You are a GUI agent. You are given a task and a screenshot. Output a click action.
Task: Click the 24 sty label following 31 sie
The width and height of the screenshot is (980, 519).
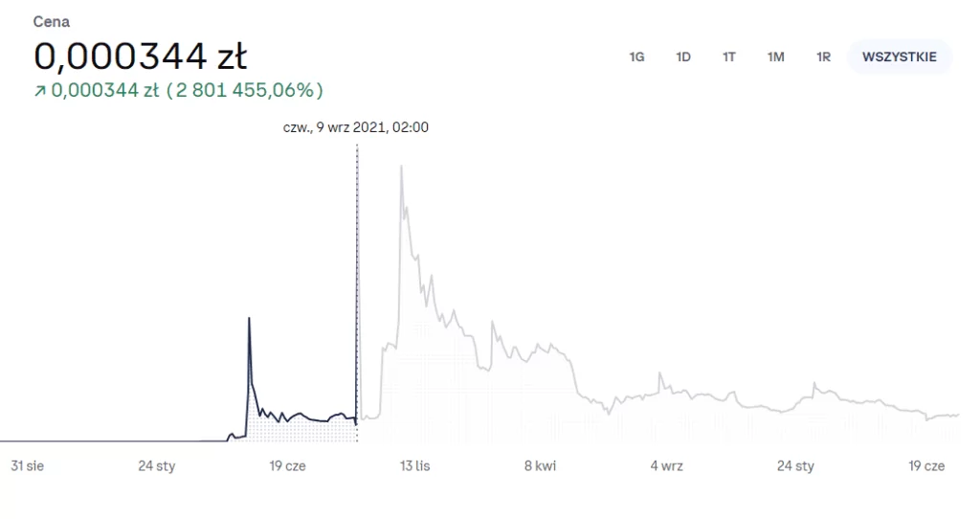tap(156, 466)
